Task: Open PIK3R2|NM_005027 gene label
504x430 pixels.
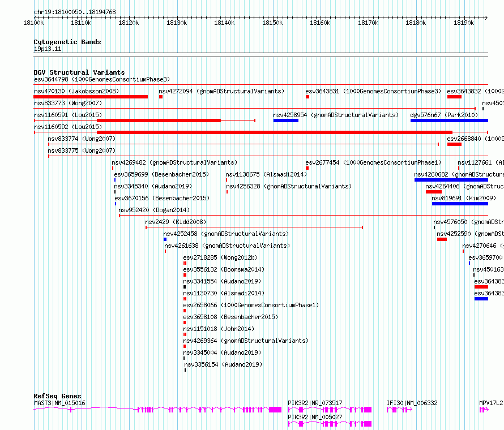Action: (x=315, y=417)
